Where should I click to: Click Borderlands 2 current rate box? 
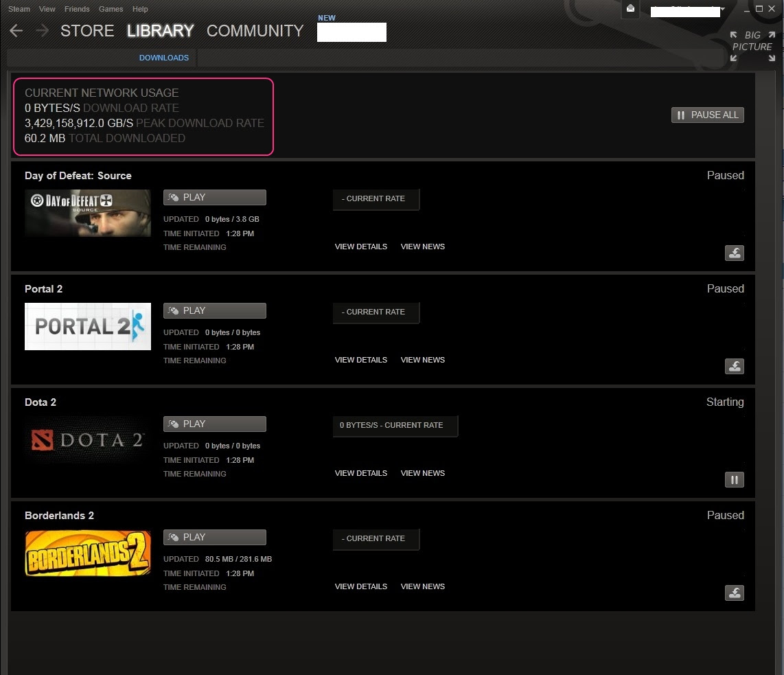376,538
